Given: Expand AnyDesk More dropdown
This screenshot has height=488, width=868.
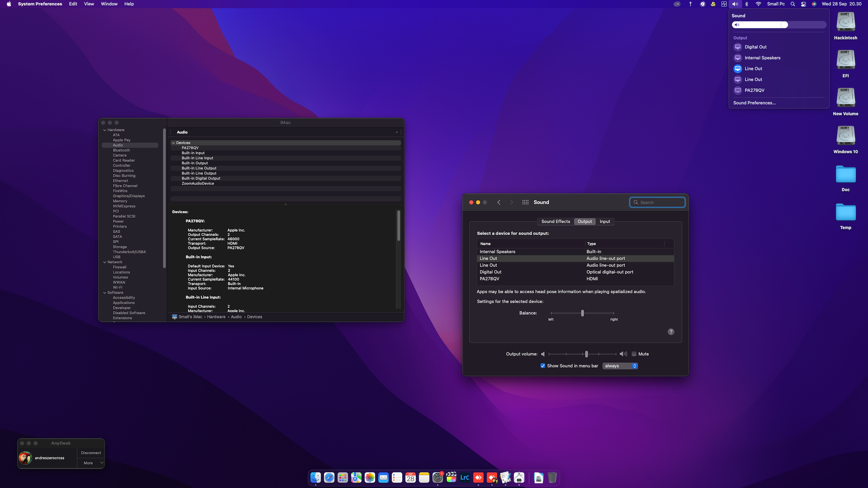Looking at the screenshot, I should pos(91,463).
